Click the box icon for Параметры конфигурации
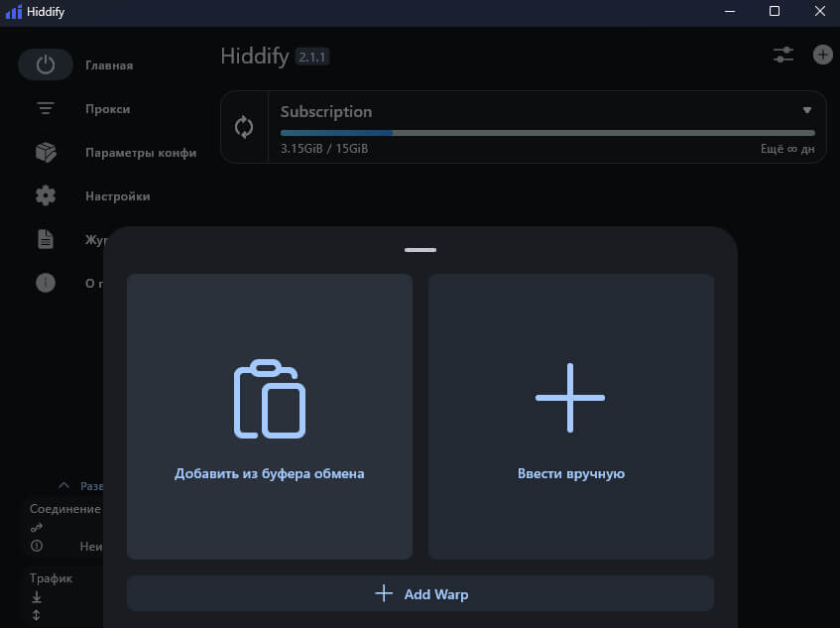 (46, 153)
